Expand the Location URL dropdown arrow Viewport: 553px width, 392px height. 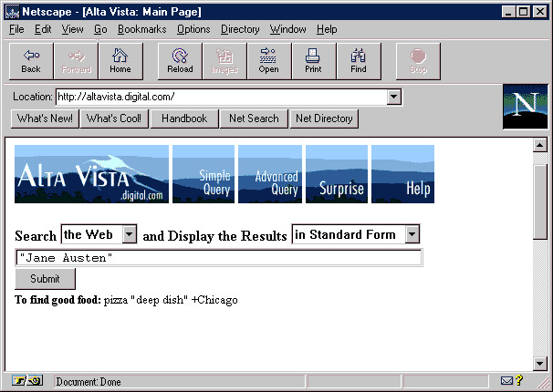(x=394, y=97)
